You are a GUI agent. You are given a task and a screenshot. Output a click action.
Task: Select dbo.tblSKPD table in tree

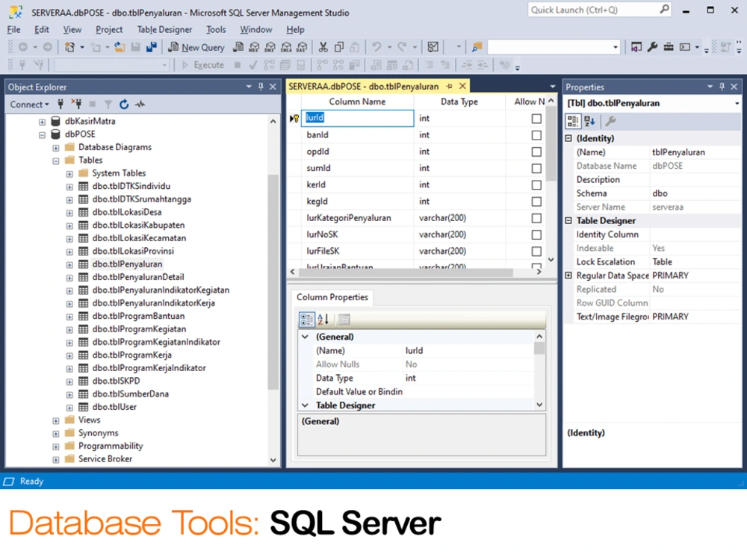pos(117,381)
